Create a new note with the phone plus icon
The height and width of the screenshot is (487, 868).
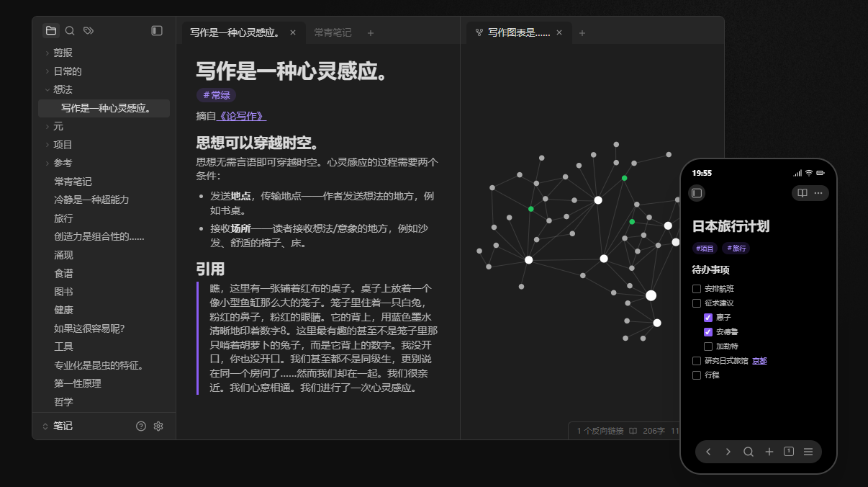coord(769,452)
